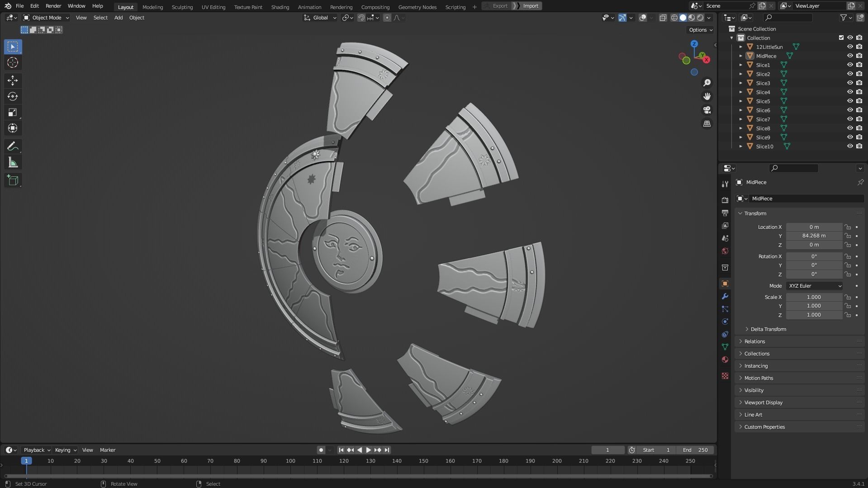Image resolution: width=868 pixels, height=488 pixels.
Task: Click the zoom view magnifier icon
Action: (707, 83)
